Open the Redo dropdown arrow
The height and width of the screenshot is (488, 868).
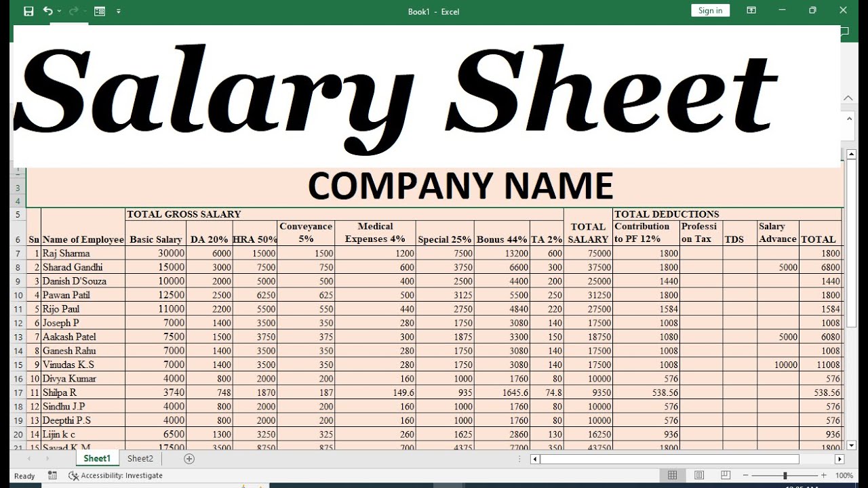pyautogui.click(x=84, y=11)
